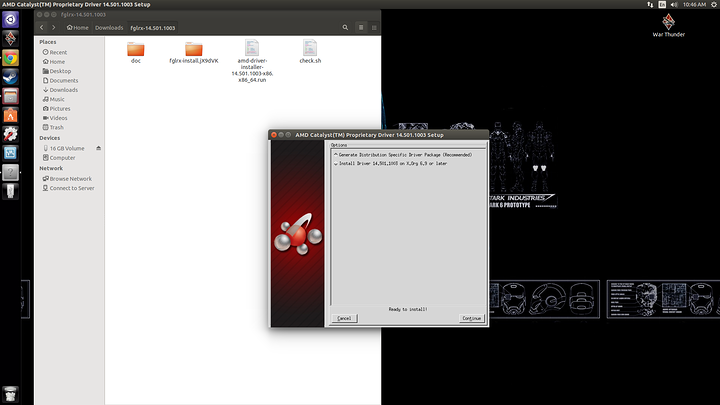Open the Ubuntu Dash from the launcher

pos(10,20)
